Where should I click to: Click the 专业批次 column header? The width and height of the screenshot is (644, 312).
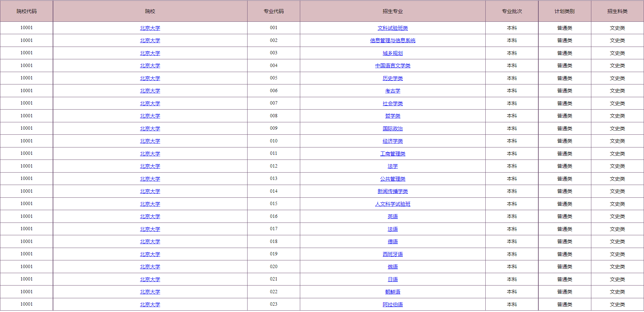point(512,11)
